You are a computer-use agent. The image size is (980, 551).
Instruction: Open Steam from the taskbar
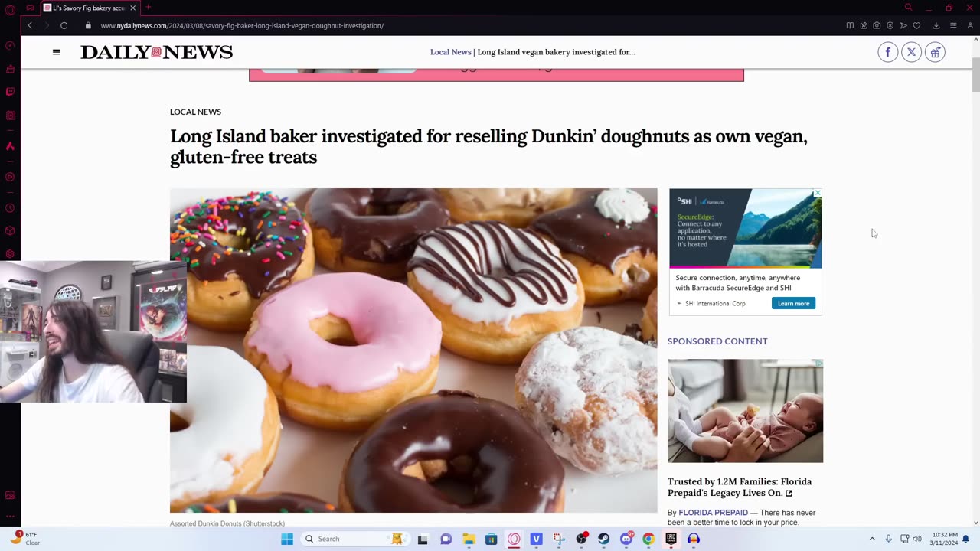(603, 539)
